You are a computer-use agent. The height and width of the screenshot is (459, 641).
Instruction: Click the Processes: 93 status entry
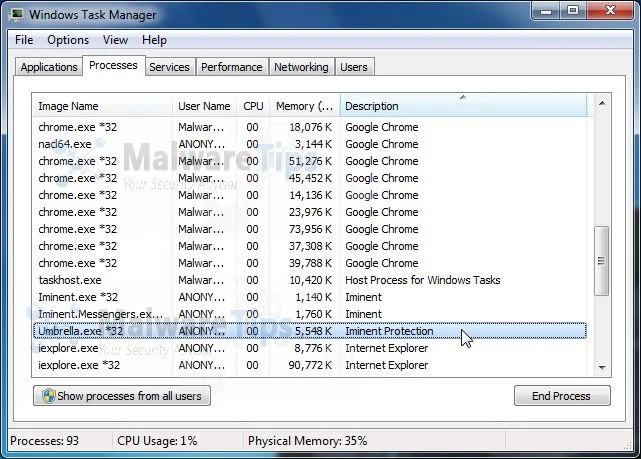(x=44, y=441)
